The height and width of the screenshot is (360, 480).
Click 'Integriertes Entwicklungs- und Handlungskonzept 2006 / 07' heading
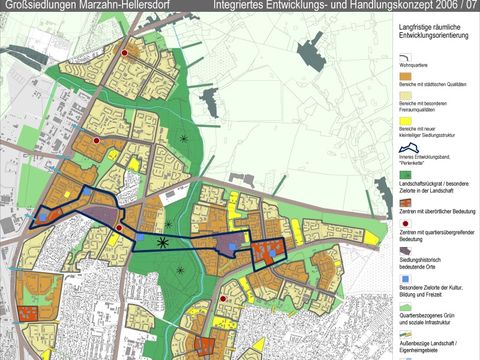345,5
